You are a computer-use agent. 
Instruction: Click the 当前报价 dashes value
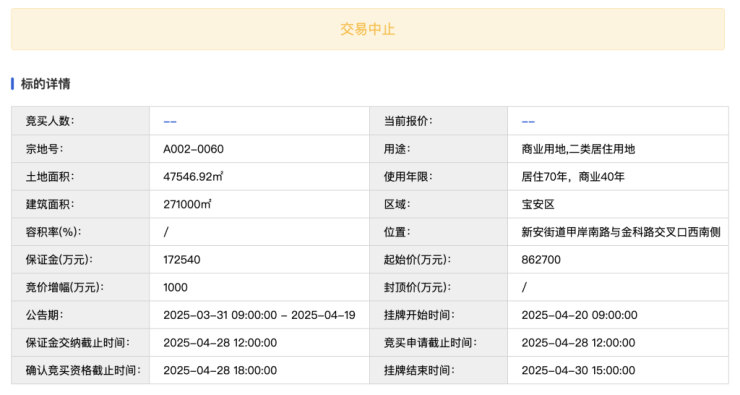pyautogui.click(x=528, y=122)
